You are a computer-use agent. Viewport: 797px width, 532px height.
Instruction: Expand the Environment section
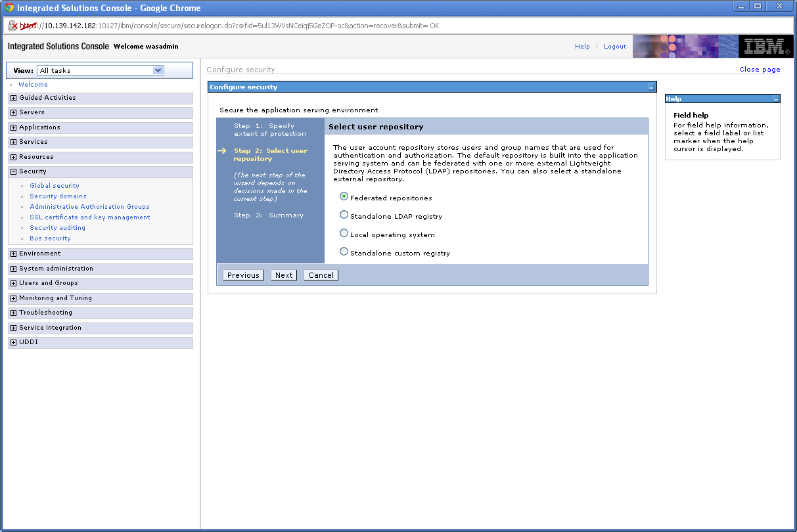13,254
